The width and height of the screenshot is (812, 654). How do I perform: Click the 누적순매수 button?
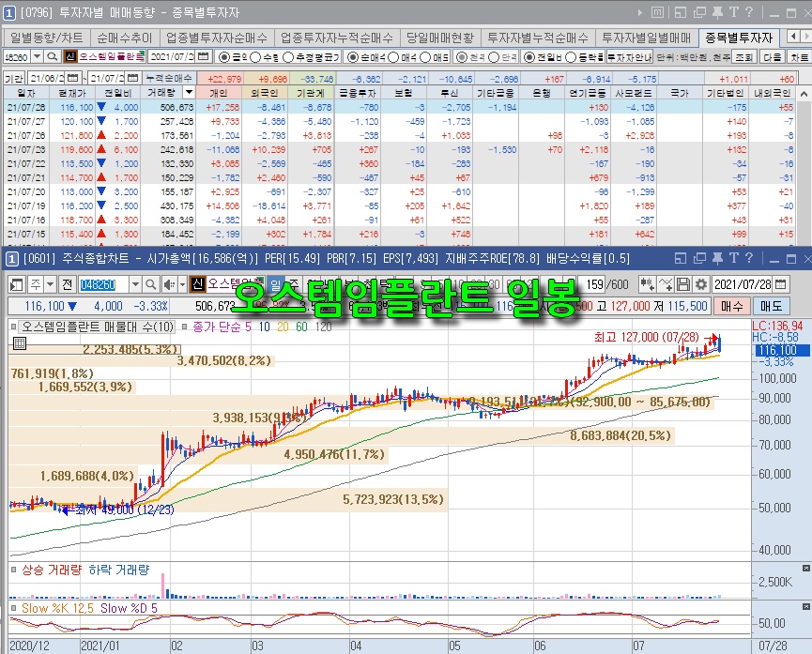[169, 78]
